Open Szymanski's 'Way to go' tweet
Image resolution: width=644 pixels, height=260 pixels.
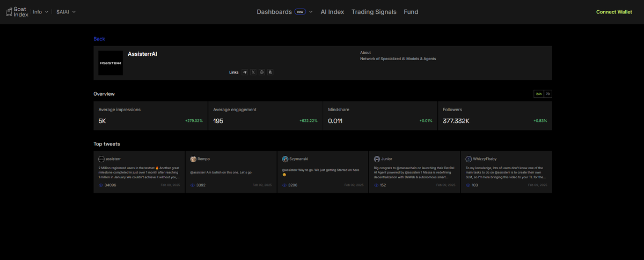(323, 172)
